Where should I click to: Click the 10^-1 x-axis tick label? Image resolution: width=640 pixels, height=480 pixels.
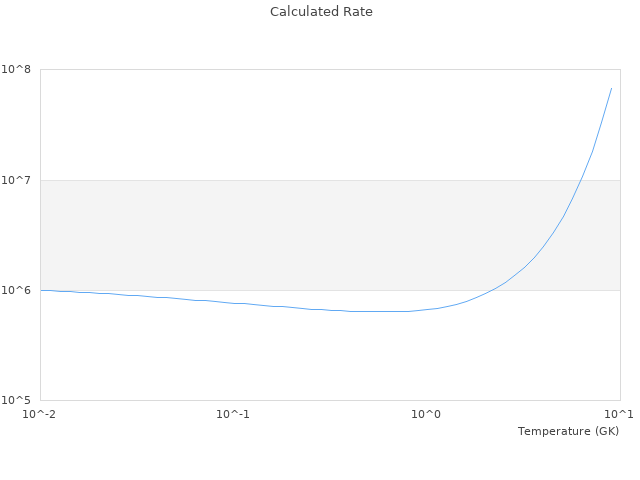pos(233,414)
